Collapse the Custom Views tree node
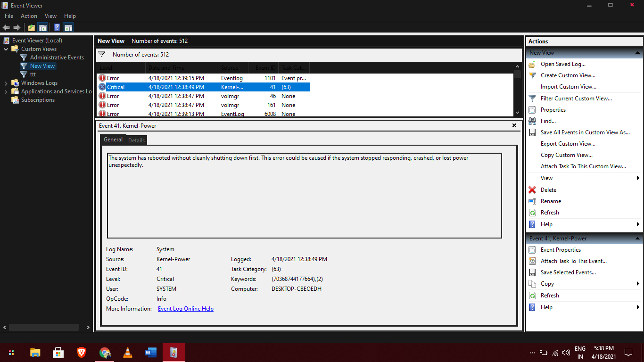 coord(6,49)
